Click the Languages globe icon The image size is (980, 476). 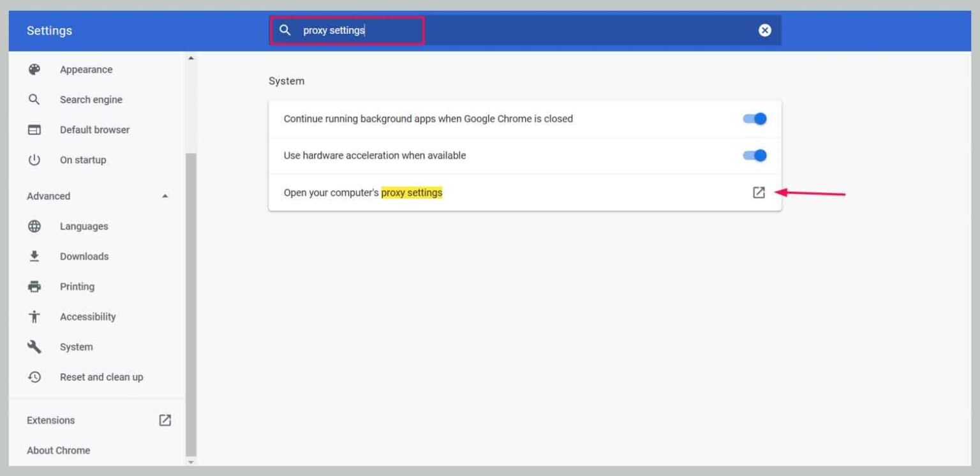tap(34, 226)
